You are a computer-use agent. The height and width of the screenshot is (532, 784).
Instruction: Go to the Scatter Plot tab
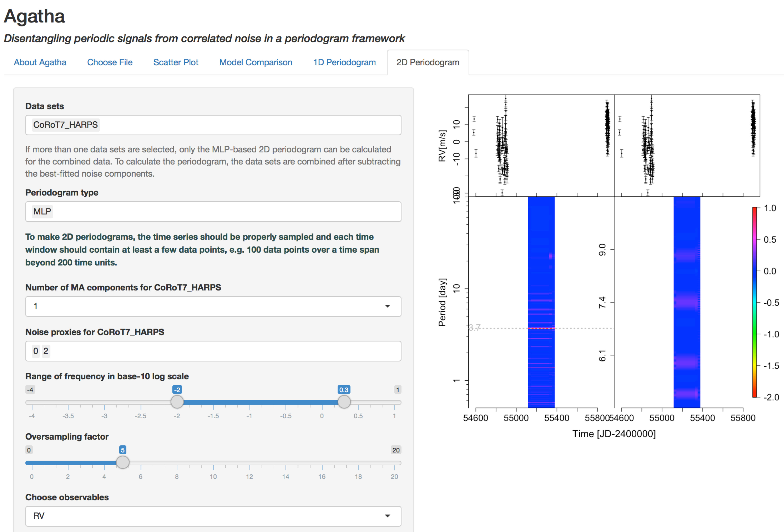coord(176,62)
